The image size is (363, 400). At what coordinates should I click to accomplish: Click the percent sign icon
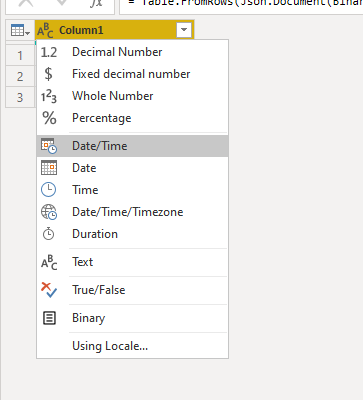(x=49, y=118)
